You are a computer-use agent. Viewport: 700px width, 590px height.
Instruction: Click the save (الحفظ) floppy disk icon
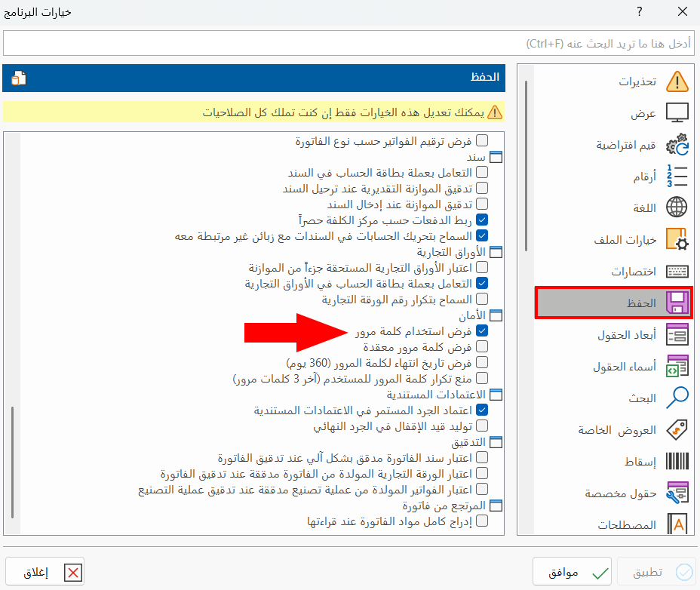pos(677,303)
